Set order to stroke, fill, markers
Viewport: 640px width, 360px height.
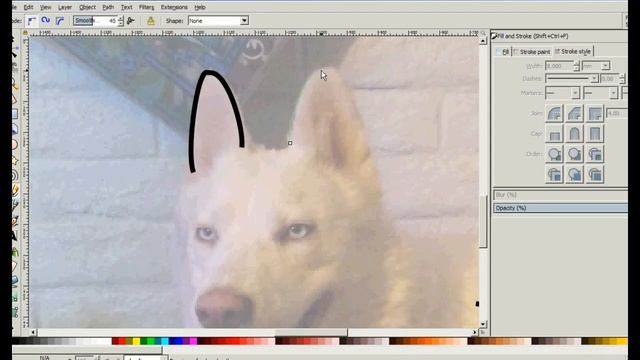[x=574, y=154]
